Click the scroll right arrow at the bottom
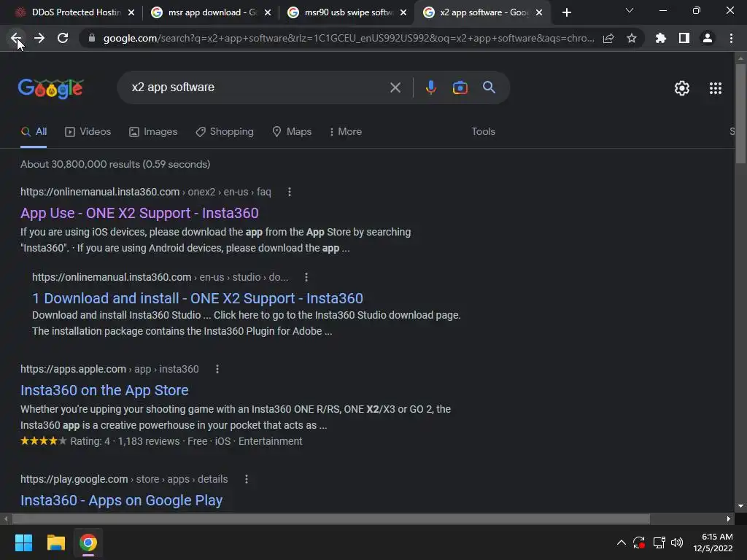747x560 pixels. (x=729, y=518)
